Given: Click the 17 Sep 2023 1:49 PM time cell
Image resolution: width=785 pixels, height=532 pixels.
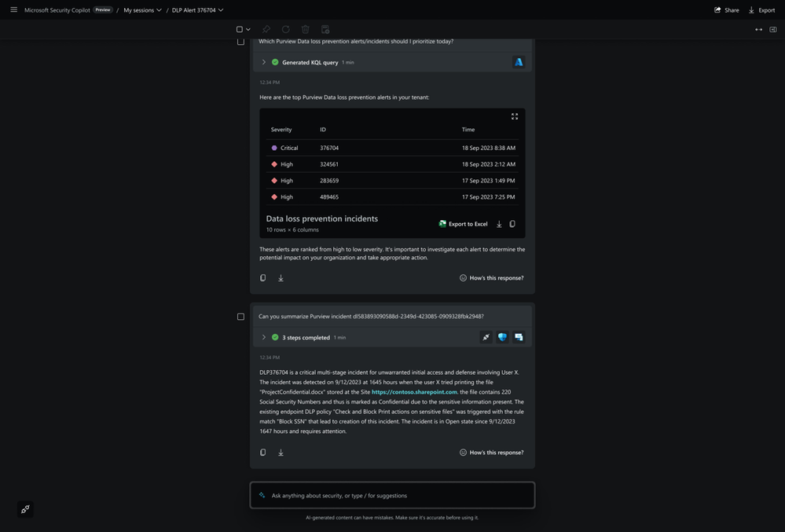Looking at the screenshot, I should pyautogui.click(x=488, y=181).
